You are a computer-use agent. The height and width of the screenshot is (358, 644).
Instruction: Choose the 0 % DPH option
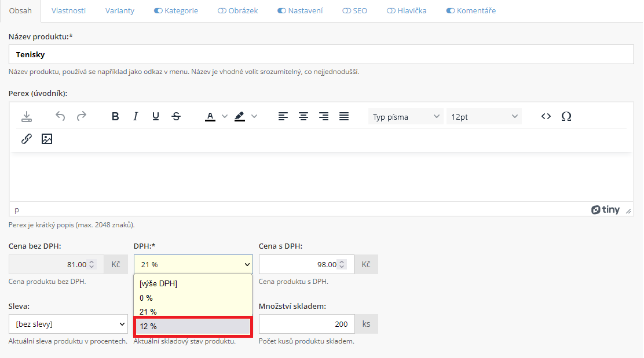[193, 298]
